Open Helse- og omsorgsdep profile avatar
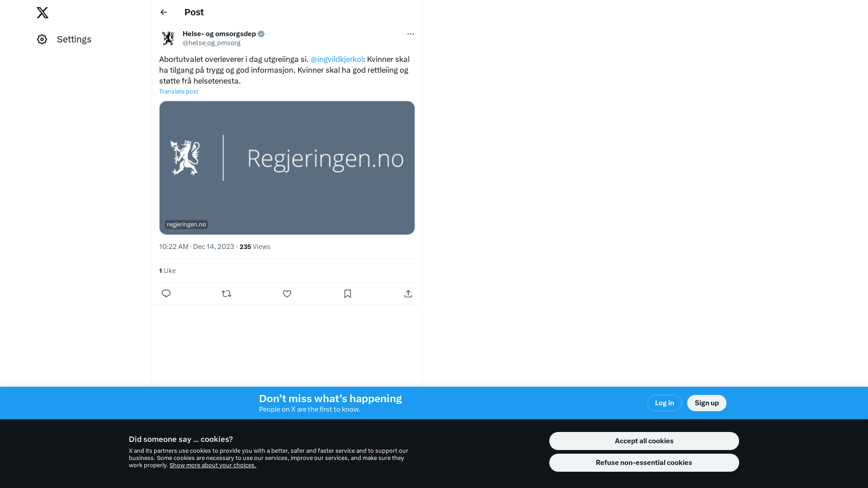Viewport: 868px width, 488px height. pos(168,38)
